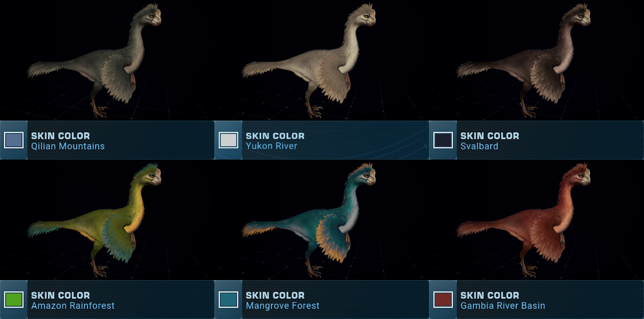Click the Qilian Mountains skin label
Viewport: 644px width, 319px height.
tap(68, 146)
